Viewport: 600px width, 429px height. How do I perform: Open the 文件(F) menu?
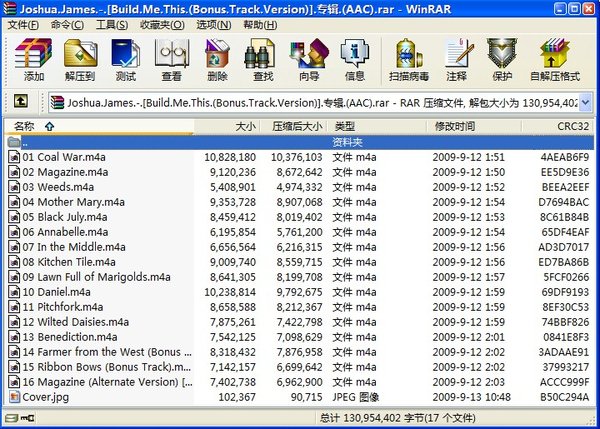tap(23, 25)
